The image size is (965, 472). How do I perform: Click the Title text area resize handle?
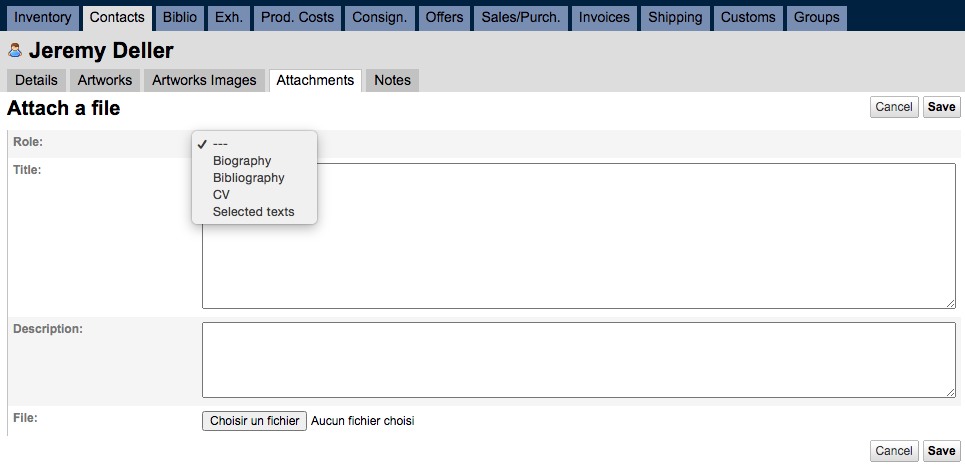point(951,303)
